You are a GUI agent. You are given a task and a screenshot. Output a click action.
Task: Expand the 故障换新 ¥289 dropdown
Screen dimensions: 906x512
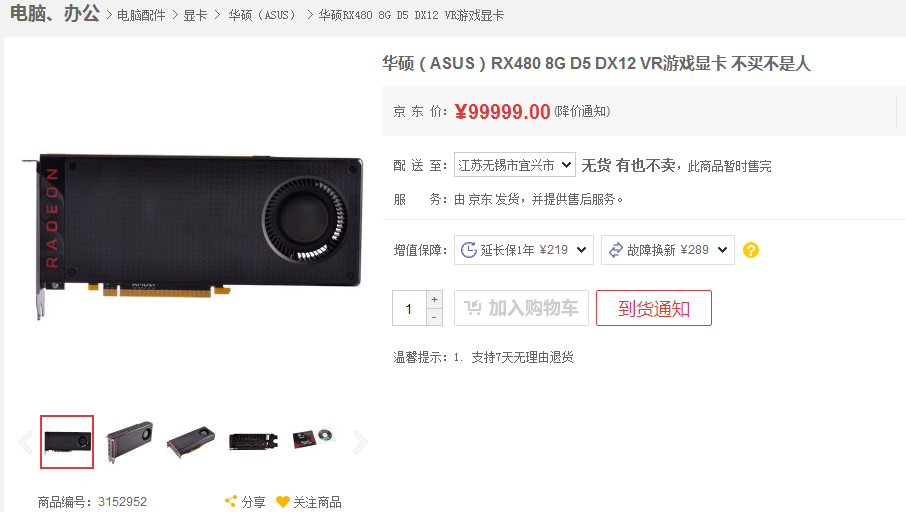tap(667, 250)
